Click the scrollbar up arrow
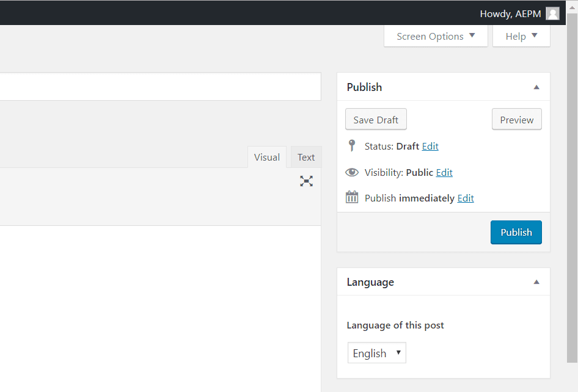This screenshot has height=392, width=578. tap(572, 7)
